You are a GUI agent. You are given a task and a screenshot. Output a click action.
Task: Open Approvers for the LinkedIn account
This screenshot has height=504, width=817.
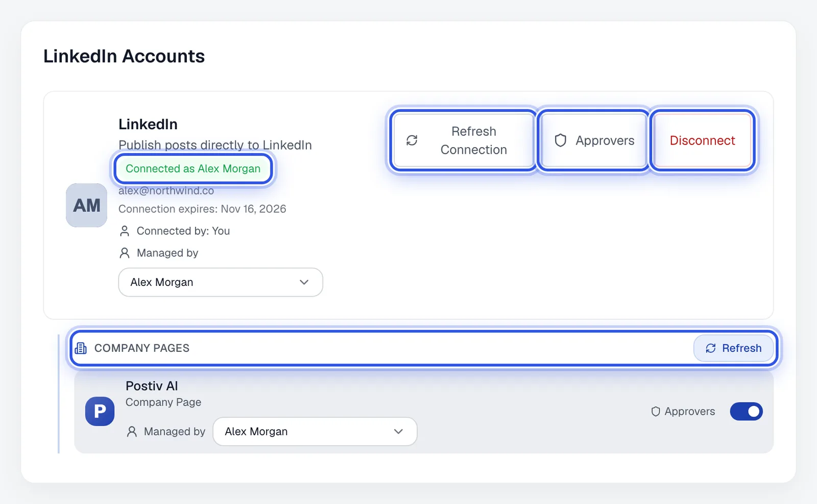click(x=594, y=140)
